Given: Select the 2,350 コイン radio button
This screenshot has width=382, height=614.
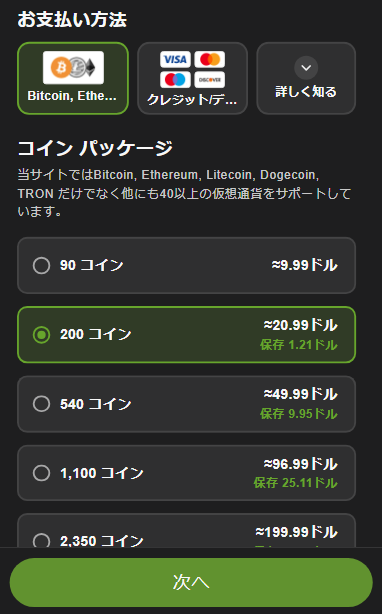Looking at the screenshot, I should (x=41, y=541).
